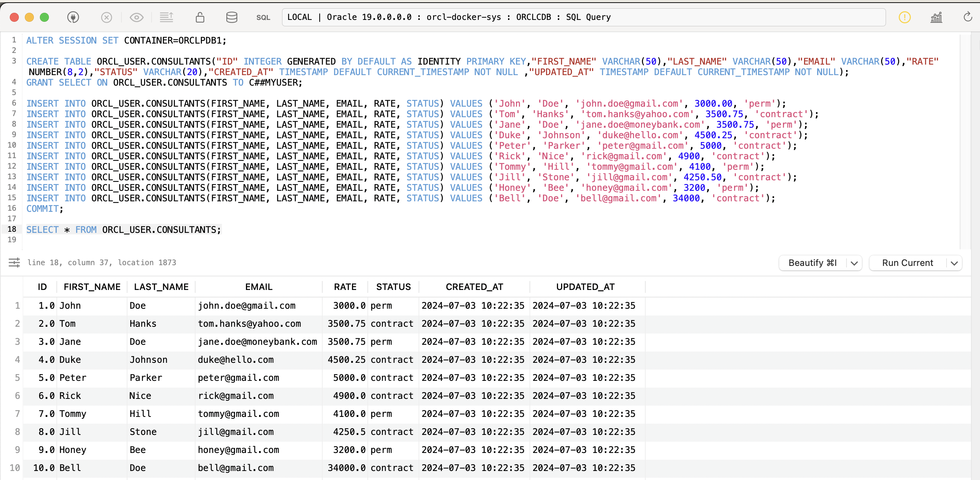
Task: Expand the Run Current dropdown arrow
Action: pyautogui.click(x=954, y=263)
